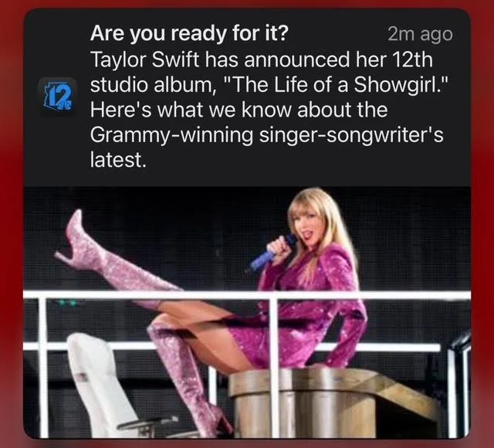
Task: Click the wooden podium in the photo
Action: [334, 402]
